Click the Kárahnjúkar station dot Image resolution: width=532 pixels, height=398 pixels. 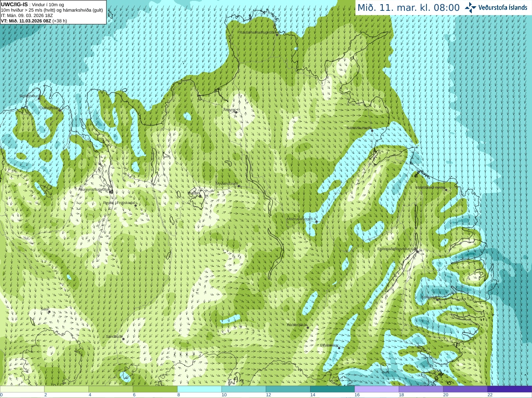point(308,327)
